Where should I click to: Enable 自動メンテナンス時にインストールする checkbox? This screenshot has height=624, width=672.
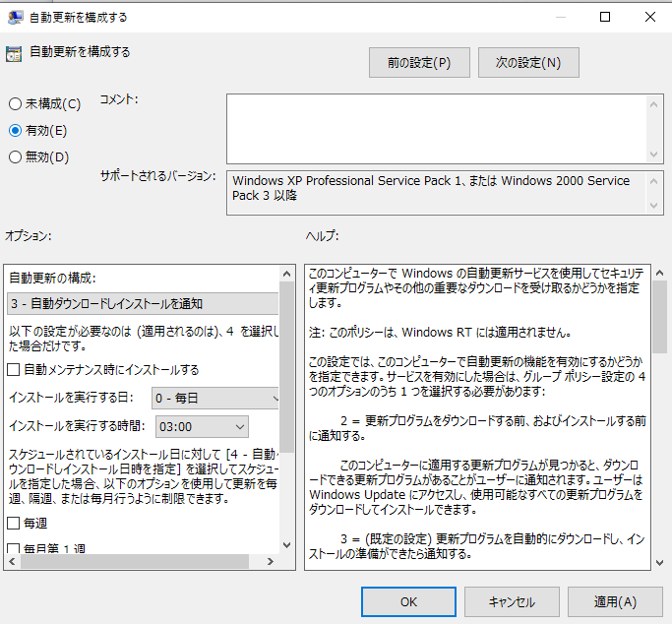pyautogui.click(x=15, y=370)
